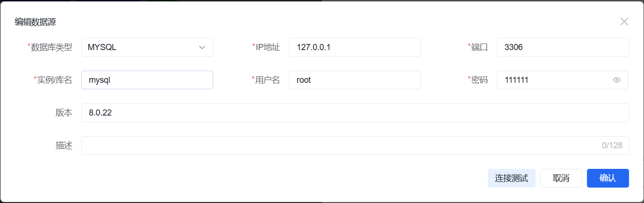The width and height of the screenshot is (644, 203).
Task: Click the MYSQL value in the database type box
Action: [102, 47]
